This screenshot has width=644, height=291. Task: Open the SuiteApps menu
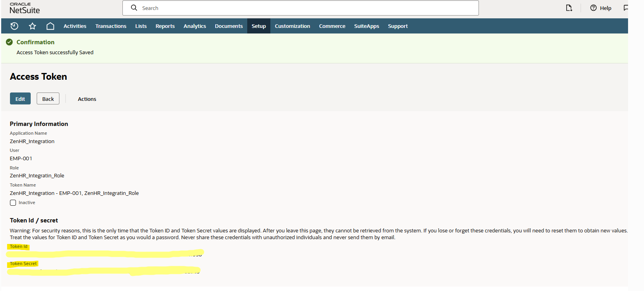pyautogui.click(x=366, y=26)
